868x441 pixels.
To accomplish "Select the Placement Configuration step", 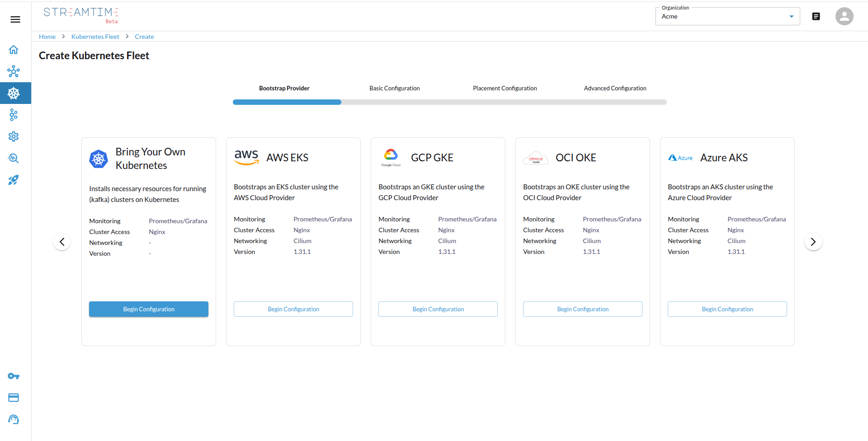I will tap(505, 88).
